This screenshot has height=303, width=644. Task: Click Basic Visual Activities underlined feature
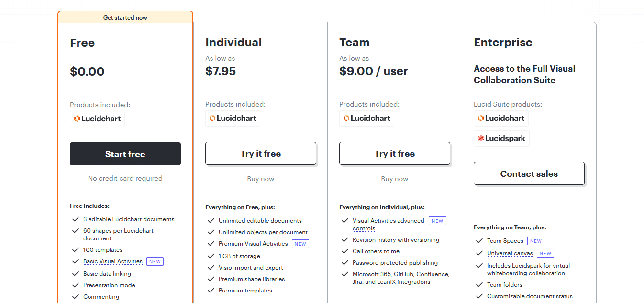113,261
